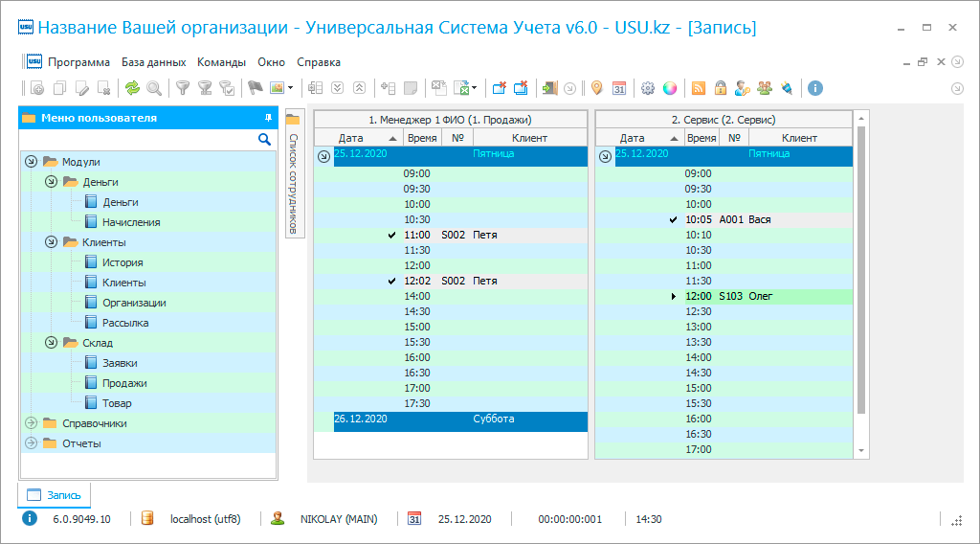Open the Excel export dropdown arrow

coord(475,88)
